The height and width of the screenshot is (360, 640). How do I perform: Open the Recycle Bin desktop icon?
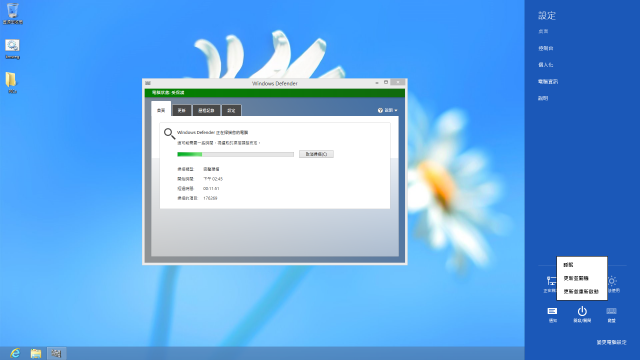coord(13,13)
